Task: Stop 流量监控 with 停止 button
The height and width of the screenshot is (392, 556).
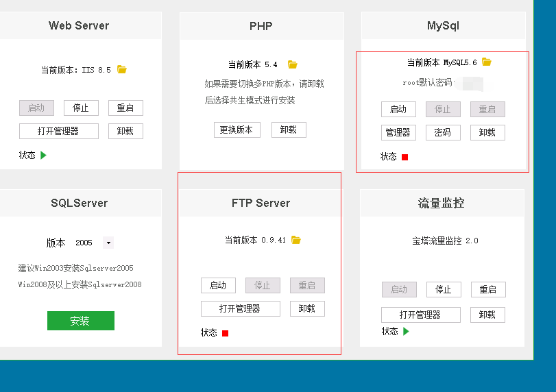Action: pos(444,290)
